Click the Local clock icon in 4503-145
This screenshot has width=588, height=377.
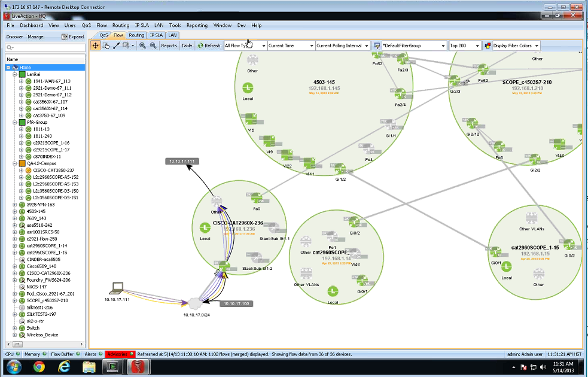(248, 88)
